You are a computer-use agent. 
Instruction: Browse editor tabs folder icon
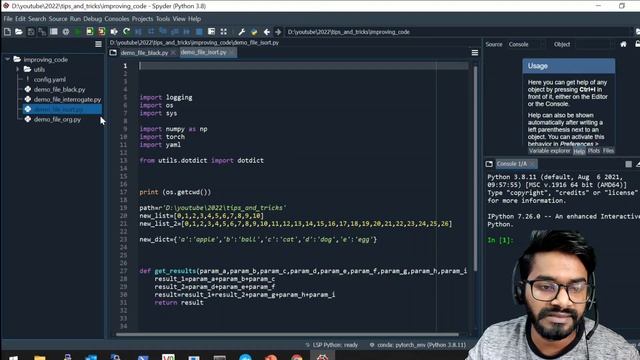(x=113, y=53)
